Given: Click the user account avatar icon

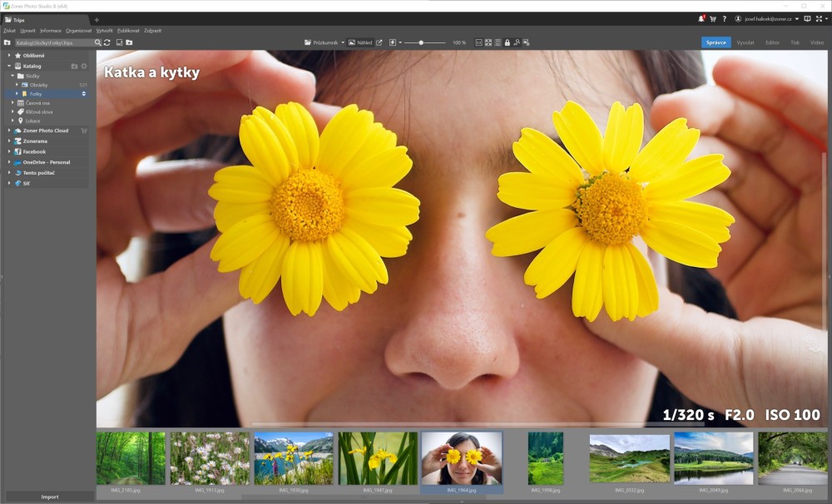Looking at the screenshot, I should (x=737, y=19).
